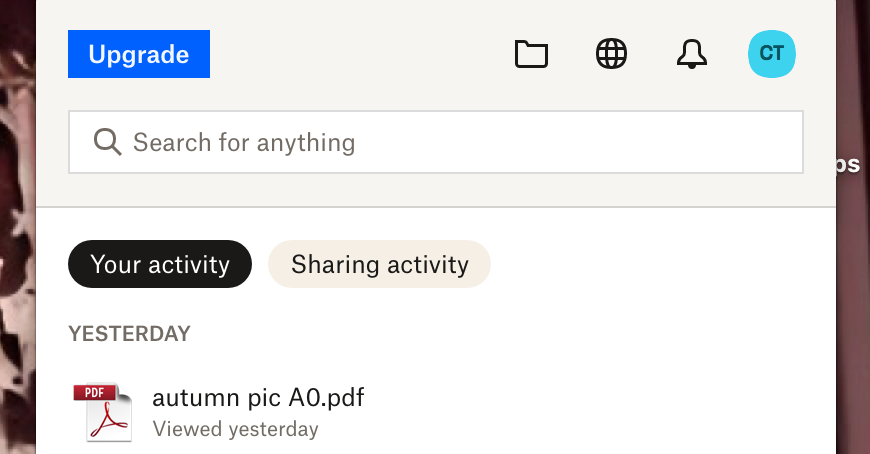
Task: Click the partially visible text at the right edge
Action: 849,165
